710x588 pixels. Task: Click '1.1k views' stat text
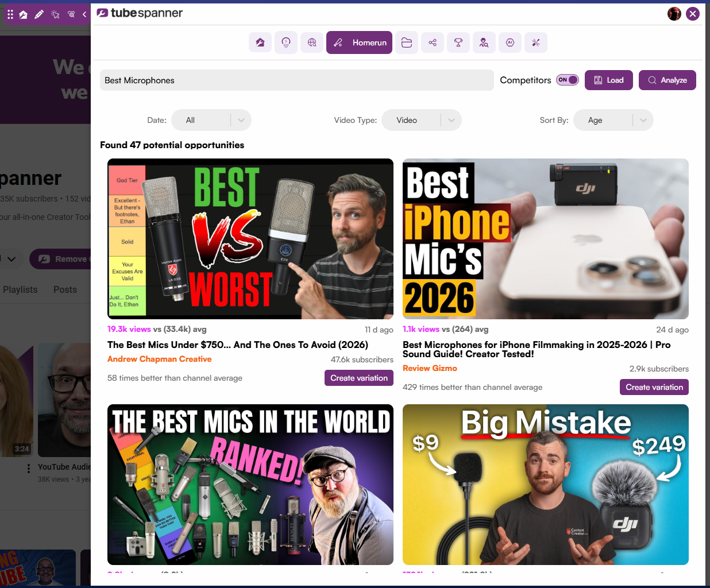(x=421, y=329)
